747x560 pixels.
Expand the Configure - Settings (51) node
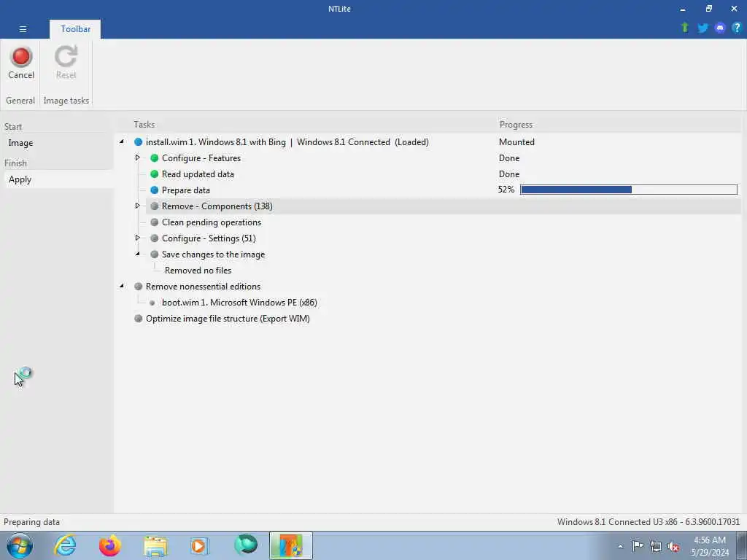tap(137, 238)
